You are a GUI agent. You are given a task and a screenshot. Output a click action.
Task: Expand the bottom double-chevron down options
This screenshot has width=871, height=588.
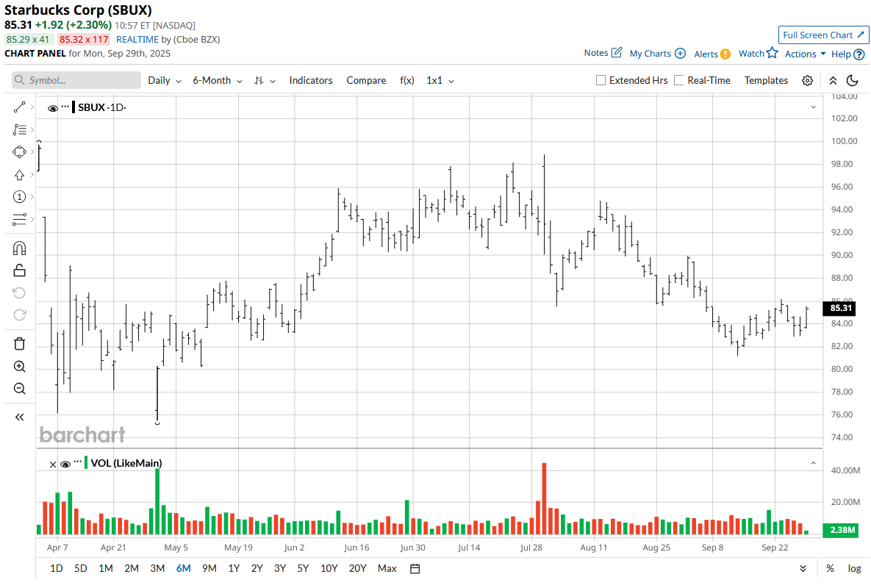point(803,569)
